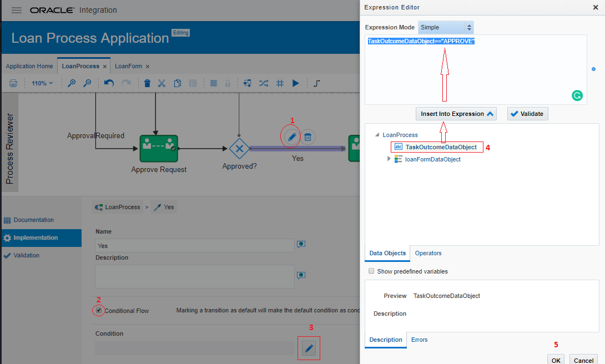Click OK in Expression Editor

tap(556, 360)
